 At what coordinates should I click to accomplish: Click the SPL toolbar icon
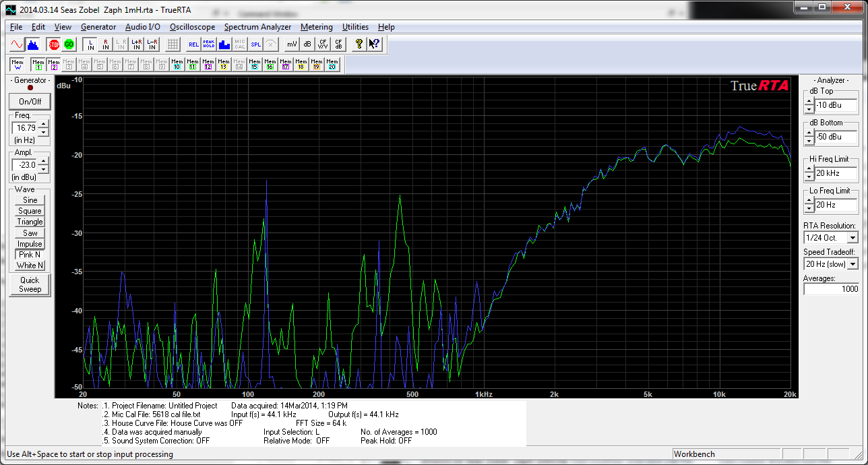[x=255, y=44]
